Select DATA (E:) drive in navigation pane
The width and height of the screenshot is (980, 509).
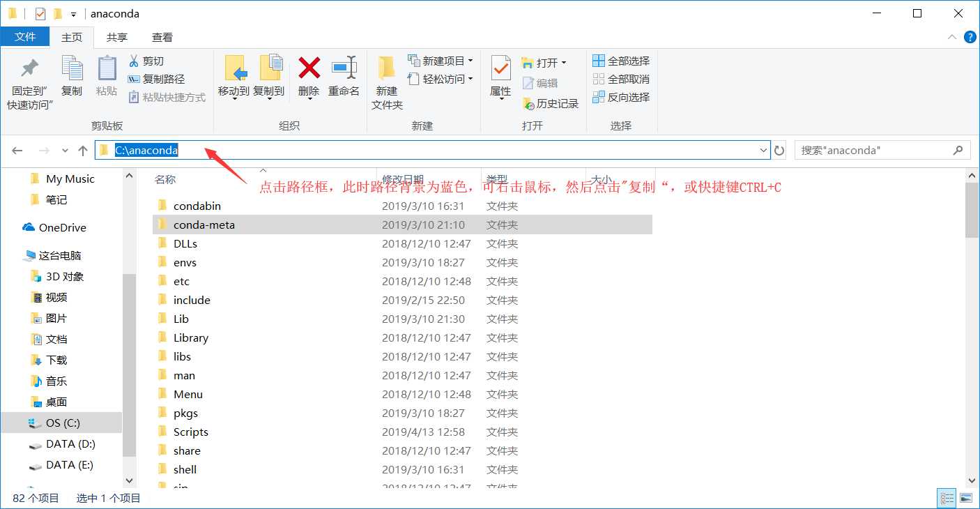pos(70,464)
